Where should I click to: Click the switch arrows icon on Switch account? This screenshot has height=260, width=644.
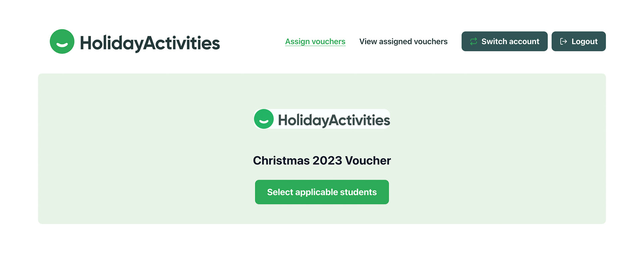click(x=473, y=41)
